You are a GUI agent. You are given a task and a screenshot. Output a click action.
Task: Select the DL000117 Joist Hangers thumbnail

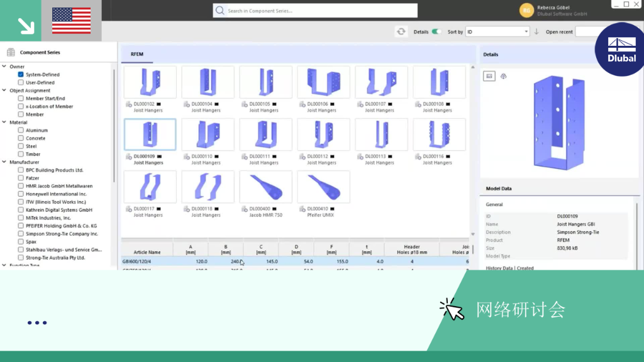tap(150, 187)
